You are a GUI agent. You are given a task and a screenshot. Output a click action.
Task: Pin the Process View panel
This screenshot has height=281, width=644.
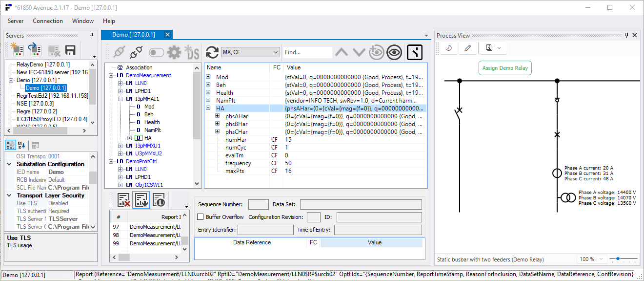tap(627, 35)
